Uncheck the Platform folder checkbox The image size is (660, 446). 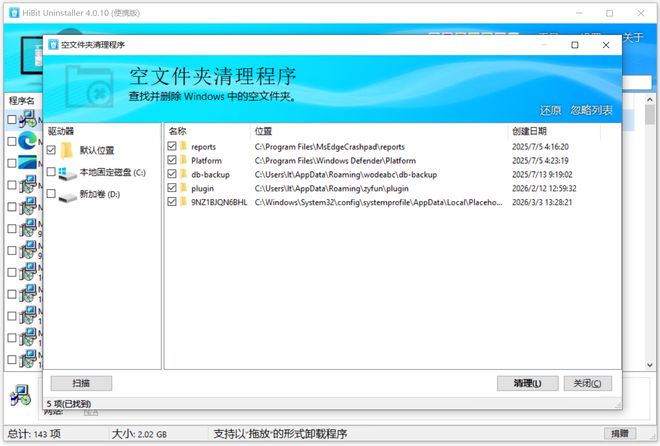pyautogui.click(x=172, y=160)
